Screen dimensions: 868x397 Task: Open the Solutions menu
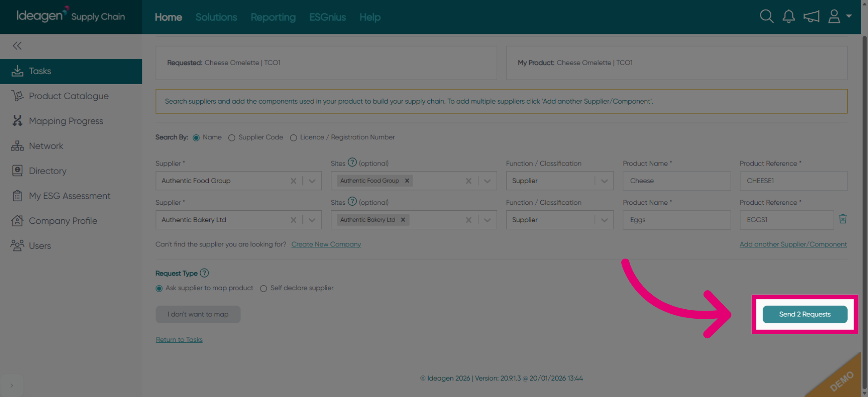[x=216, y=17]
